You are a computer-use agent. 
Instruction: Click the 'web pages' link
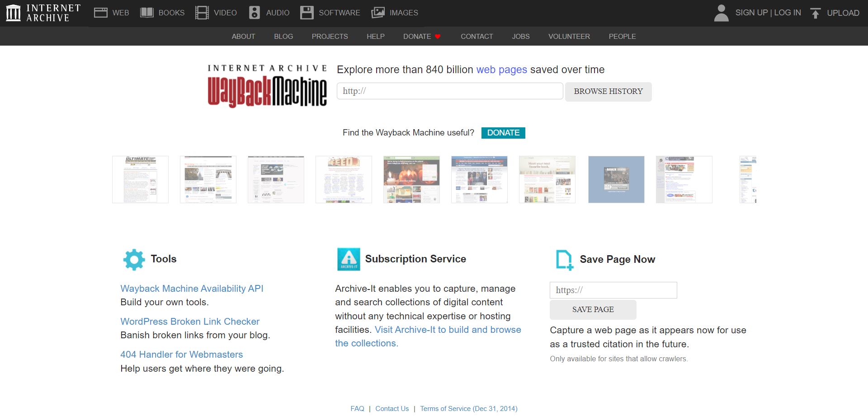501,70
